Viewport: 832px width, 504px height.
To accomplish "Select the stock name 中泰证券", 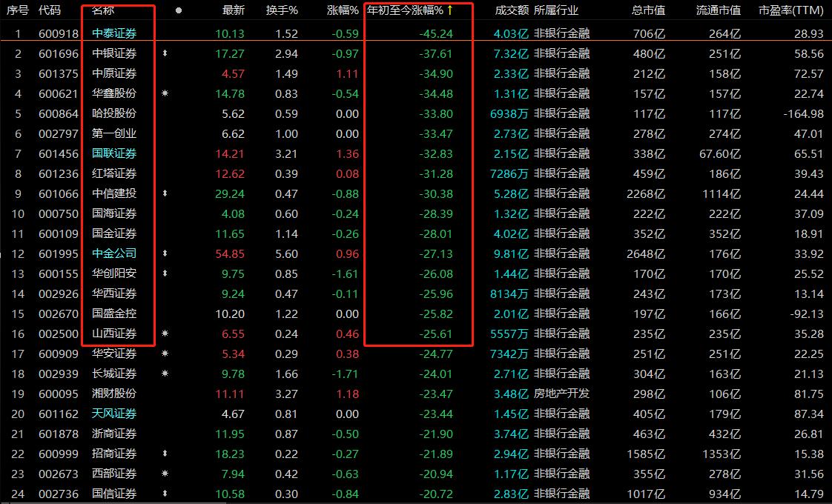I will pos(114,33).
